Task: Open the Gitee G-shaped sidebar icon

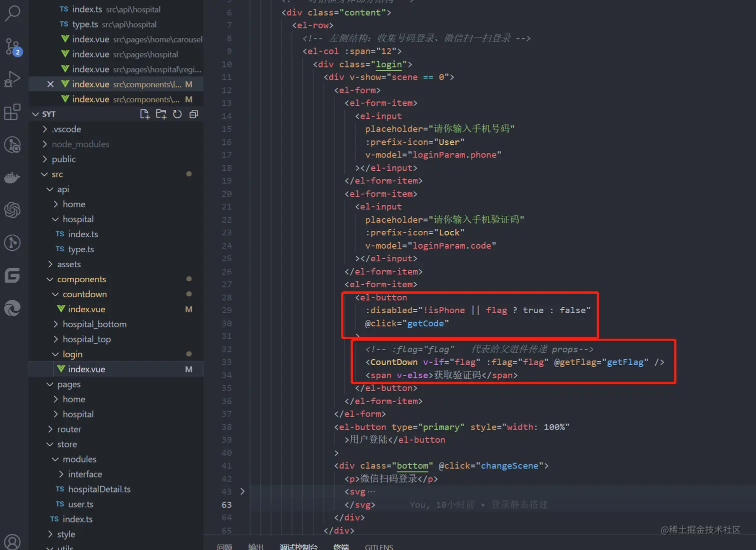Action: [12, 275]
